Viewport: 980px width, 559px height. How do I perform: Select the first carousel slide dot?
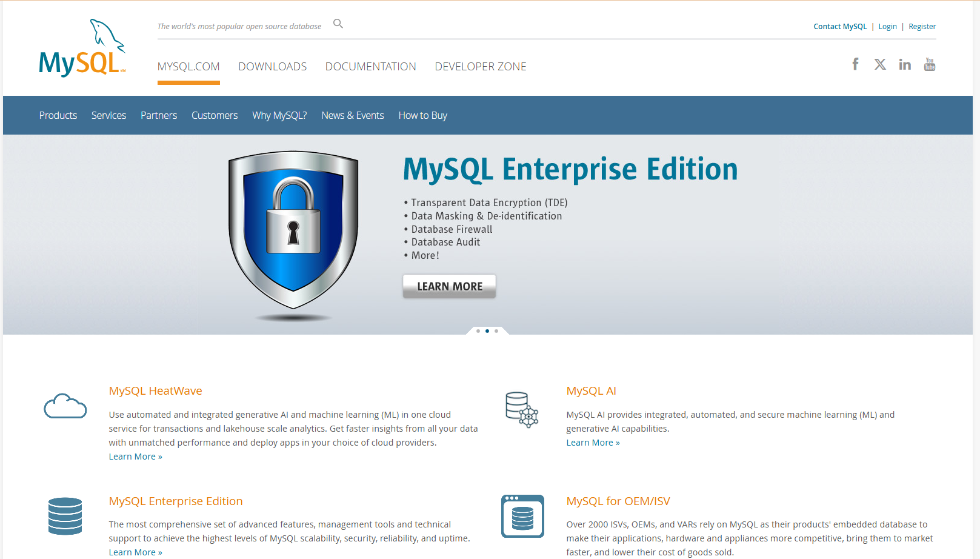click(478, 331)
